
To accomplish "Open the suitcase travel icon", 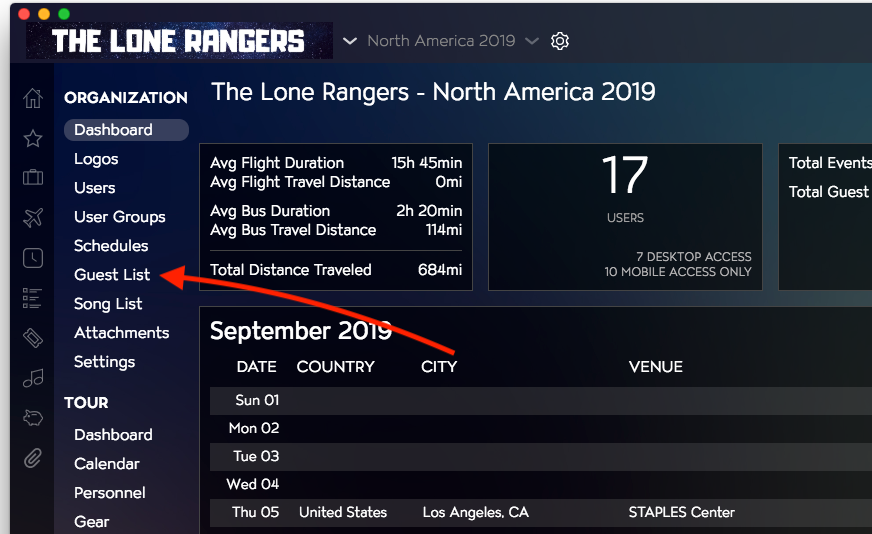I will tap(33, 177).
